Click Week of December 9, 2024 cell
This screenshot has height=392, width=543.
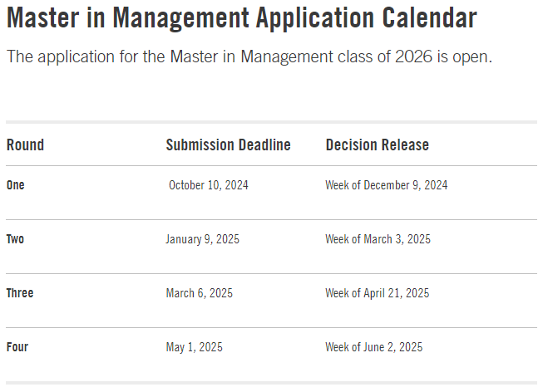[386, 185]
